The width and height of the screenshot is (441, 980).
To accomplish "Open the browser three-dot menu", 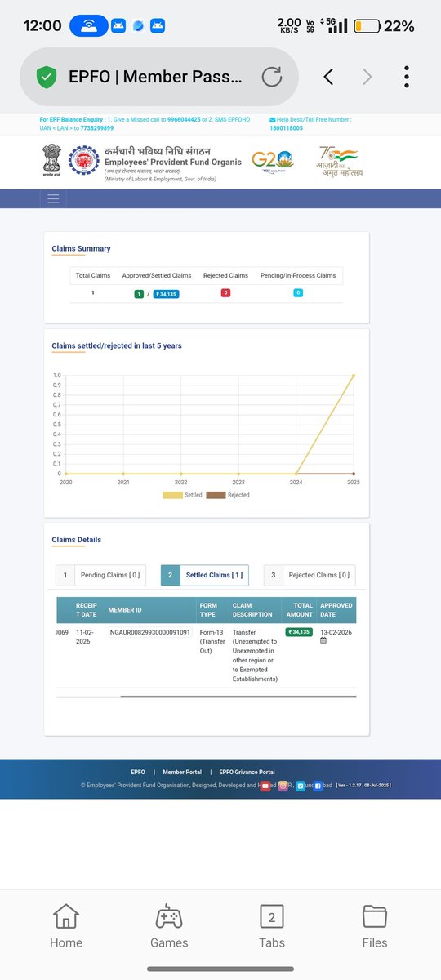I will tap(407, 77).
